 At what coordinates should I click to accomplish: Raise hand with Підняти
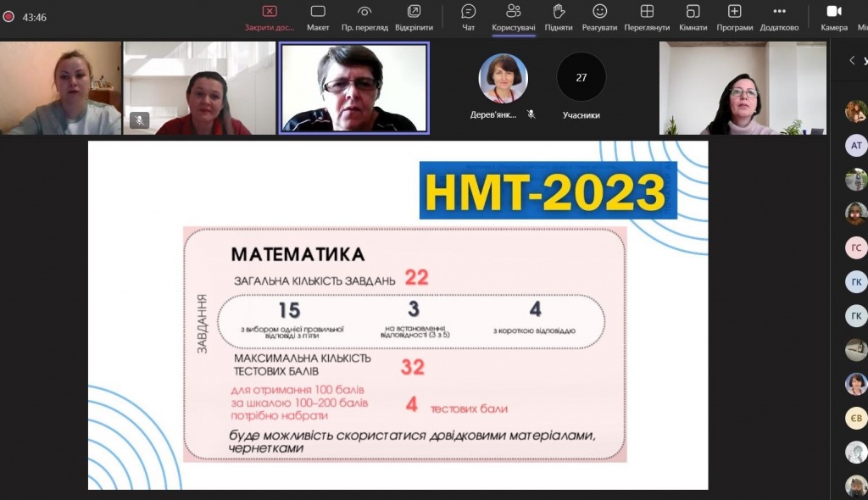(x=559, y=19)
